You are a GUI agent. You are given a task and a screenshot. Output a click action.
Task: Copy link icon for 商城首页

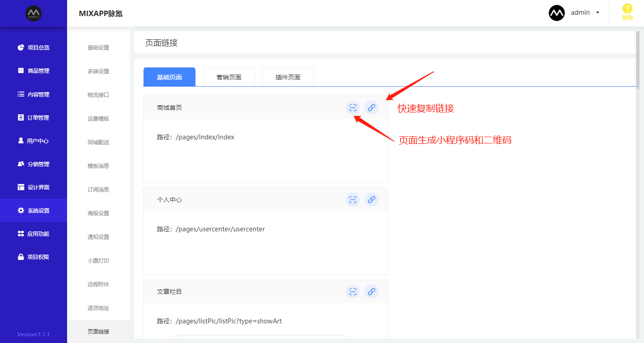click(371, 108)
